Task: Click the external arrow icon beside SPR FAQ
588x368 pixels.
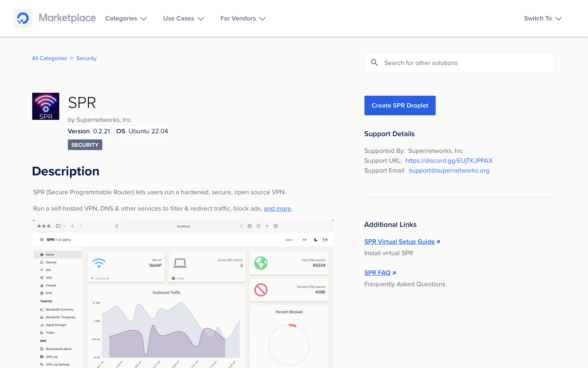Action: pos(394,273)
